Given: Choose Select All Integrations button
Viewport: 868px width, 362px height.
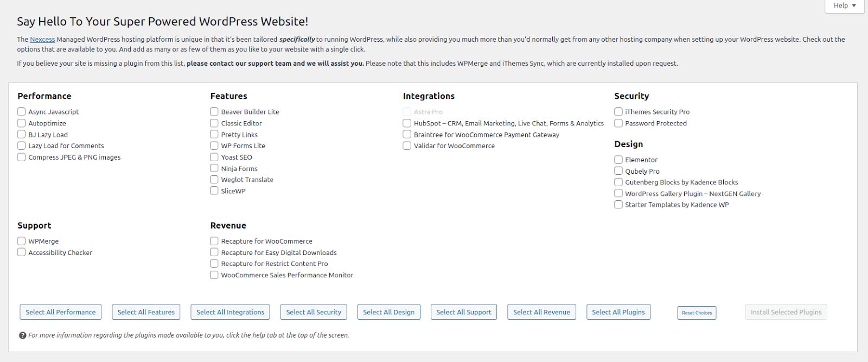Looking at the screenshot, I should (x=230, y=312).
